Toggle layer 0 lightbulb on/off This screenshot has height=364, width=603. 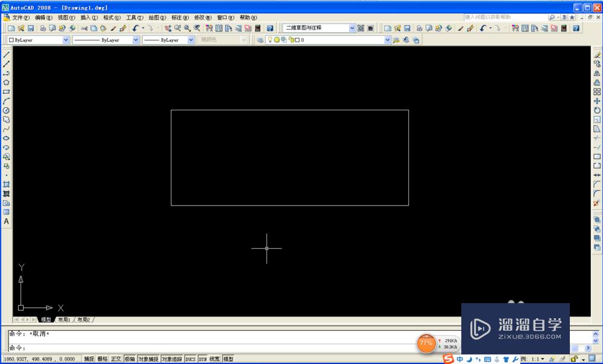click(x=270, y=40)
